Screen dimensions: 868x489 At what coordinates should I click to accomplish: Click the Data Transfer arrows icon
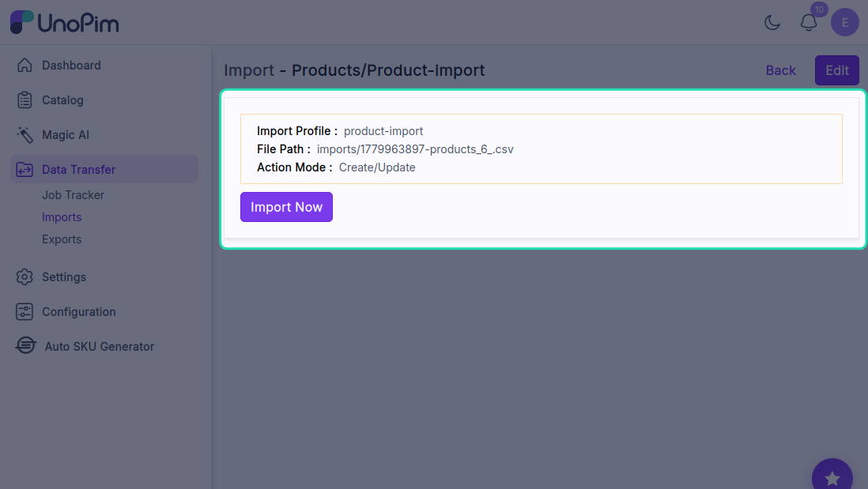coord(25,170)
